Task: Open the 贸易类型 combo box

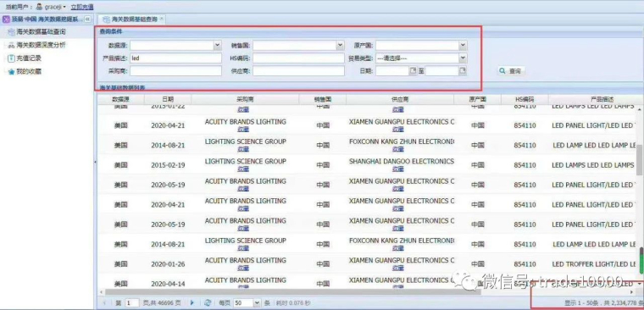Action: coord(421,58)
